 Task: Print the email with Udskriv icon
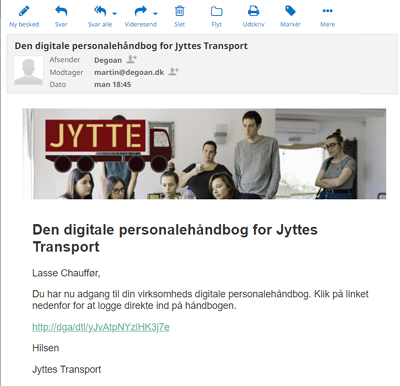pos(253,17)
